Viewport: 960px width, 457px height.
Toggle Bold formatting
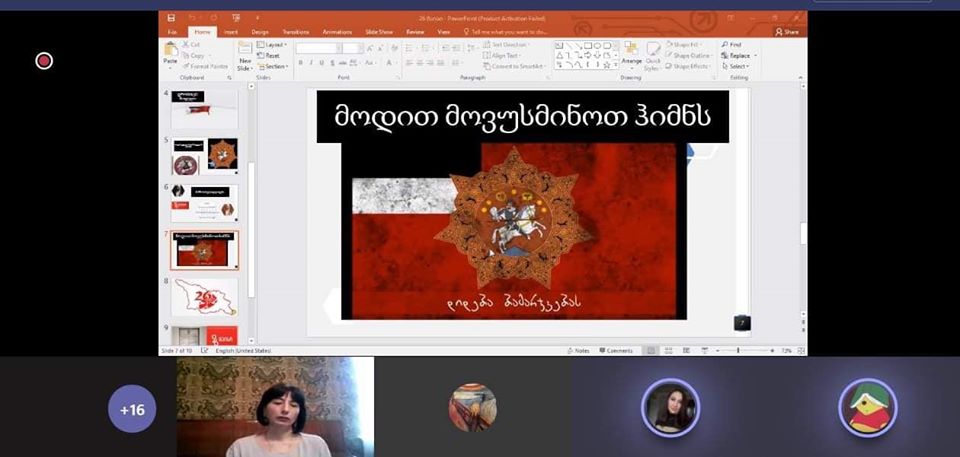pos(301,63)
